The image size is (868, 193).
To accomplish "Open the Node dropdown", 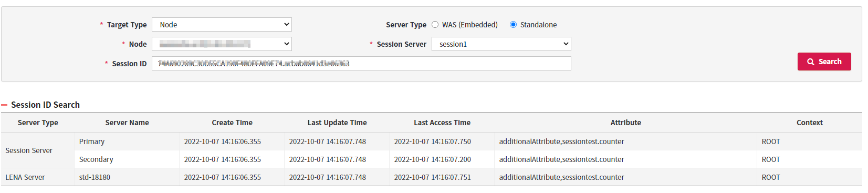I will tap(222, 44).
